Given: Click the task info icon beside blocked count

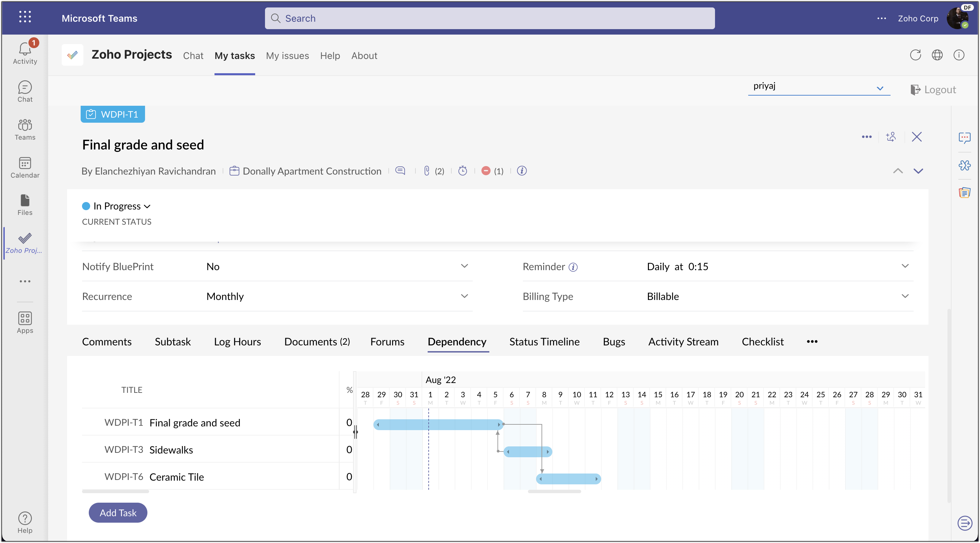Looking at the screenshot, I should coord(522,171).
